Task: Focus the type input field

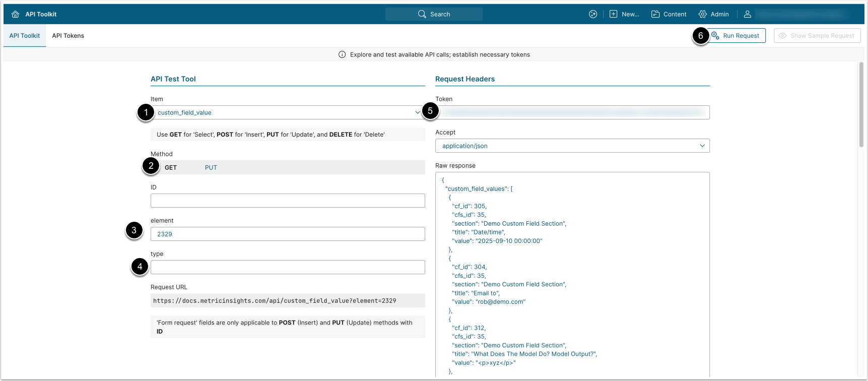Action: pyautogui.click(x=288, y=267)
